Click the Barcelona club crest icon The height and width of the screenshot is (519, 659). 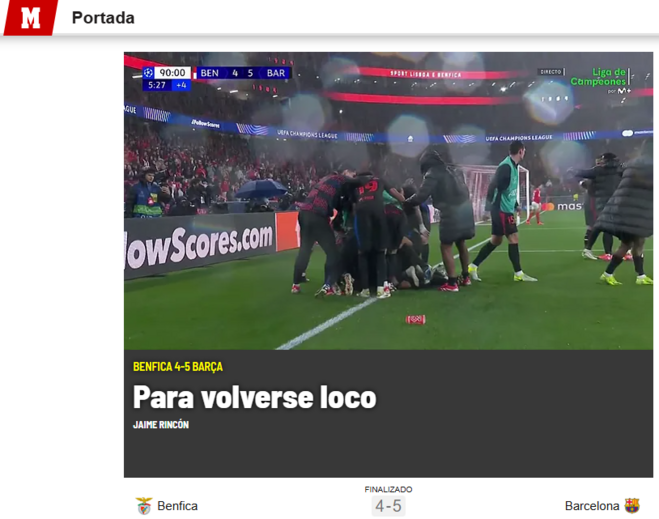632,506
